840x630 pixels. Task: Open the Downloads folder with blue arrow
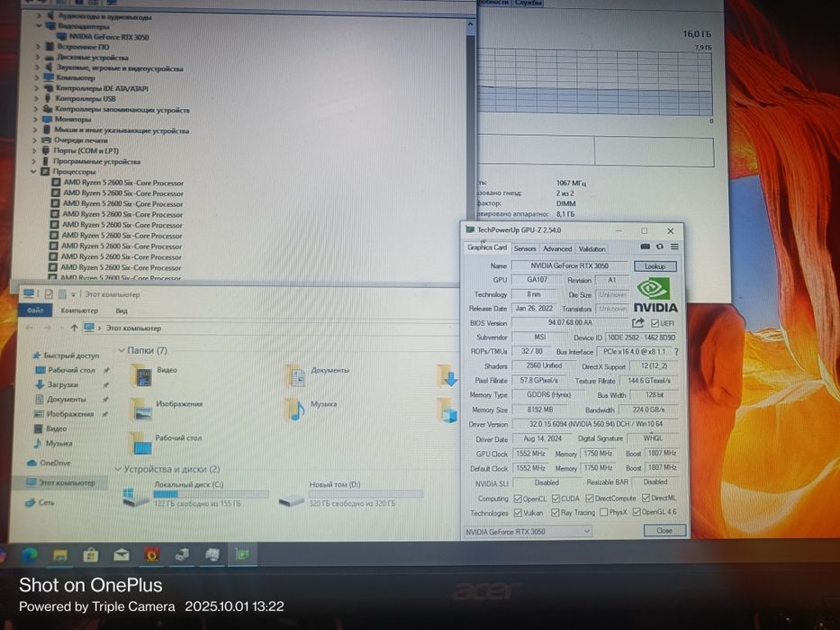(x=447, y=375)
